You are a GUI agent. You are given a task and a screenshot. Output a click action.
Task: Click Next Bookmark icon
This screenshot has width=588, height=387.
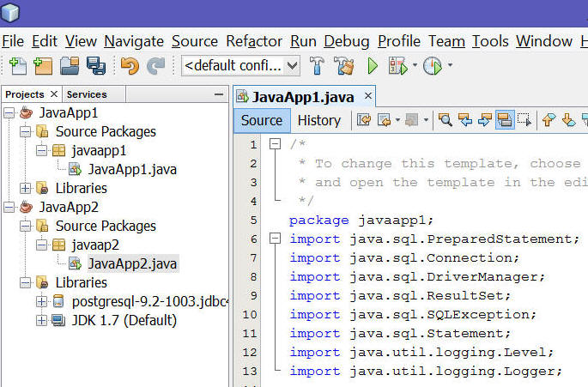(x=568, y=120)
